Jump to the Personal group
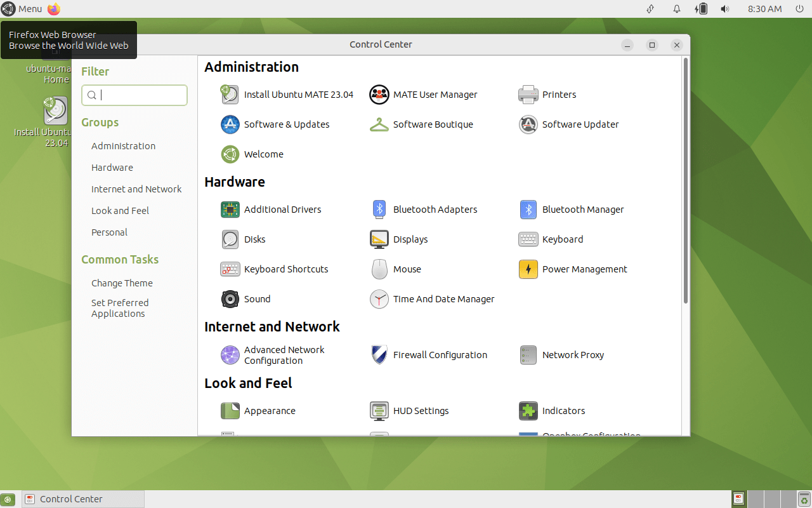The height and width of the screenshot is (508, 812). 109,232
